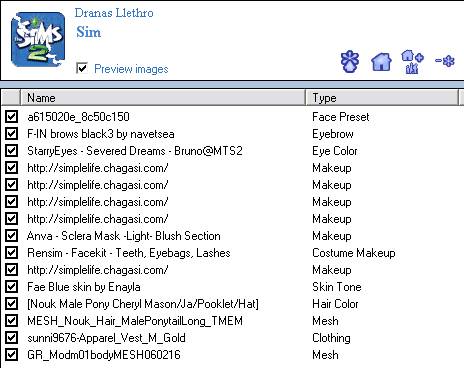Click the house with plus sim icon
Screen dimensions: 464x368
(412, 62)
